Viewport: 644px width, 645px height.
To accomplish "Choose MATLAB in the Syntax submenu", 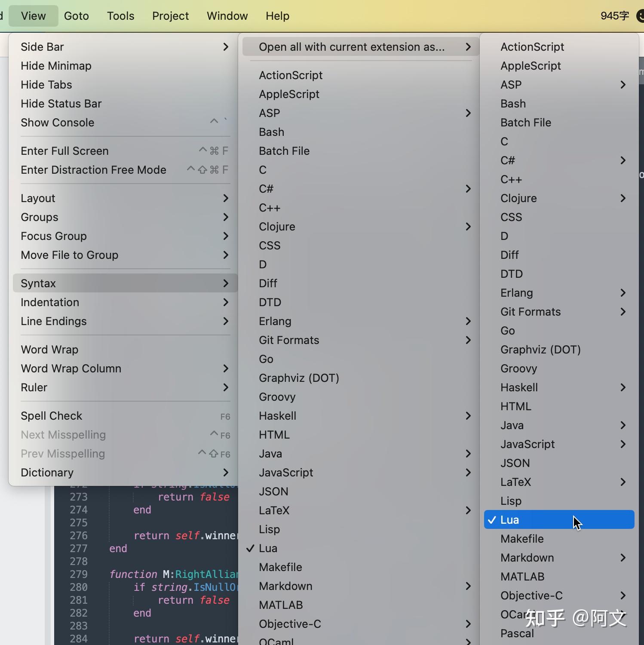I will 360,605.
